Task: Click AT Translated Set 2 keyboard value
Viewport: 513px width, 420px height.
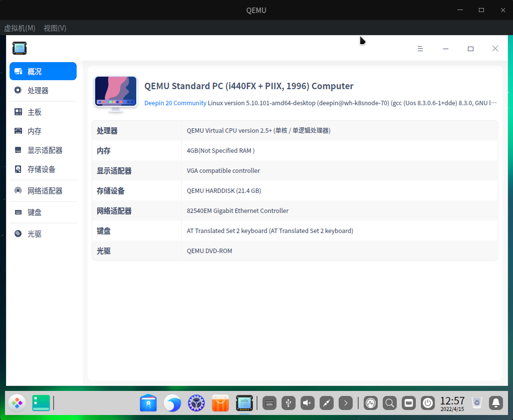Action: point(270,231)
